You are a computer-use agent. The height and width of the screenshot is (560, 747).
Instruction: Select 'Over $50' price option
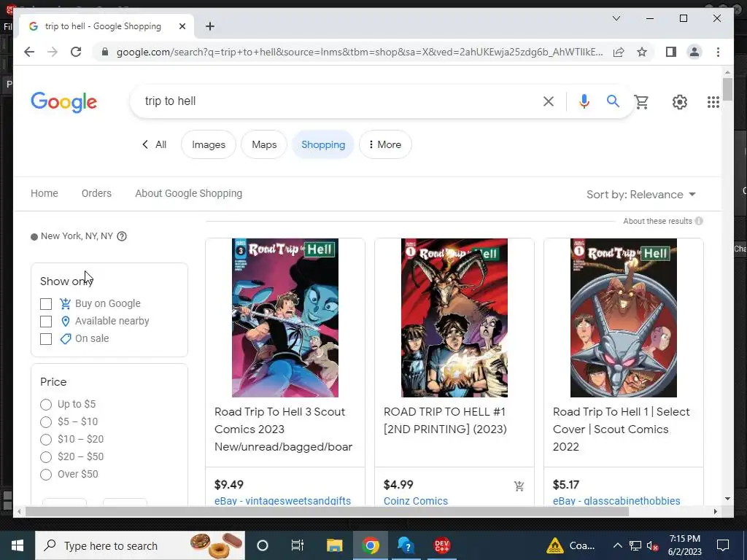[46, 474]
